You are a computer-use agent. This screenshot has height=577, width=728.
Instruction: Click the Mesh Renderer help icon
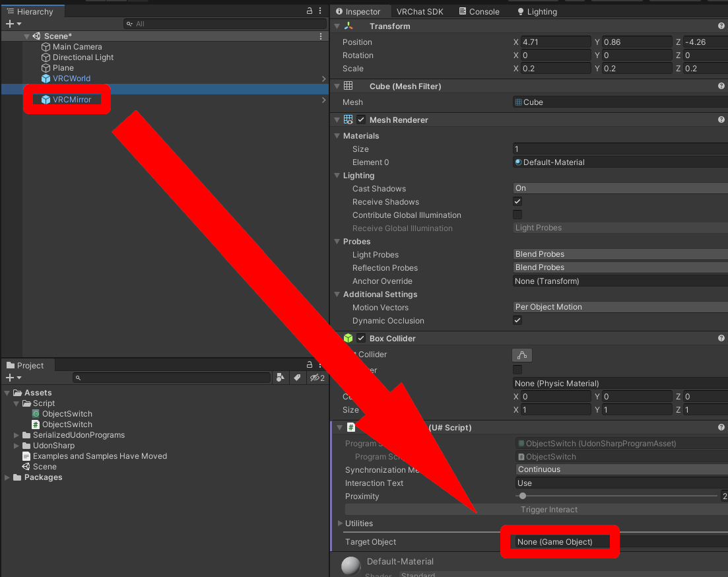721,119
